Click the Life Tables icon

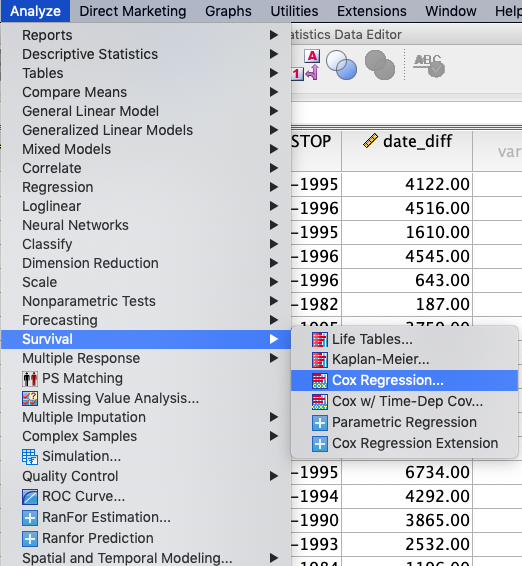[x=319, y=339]
